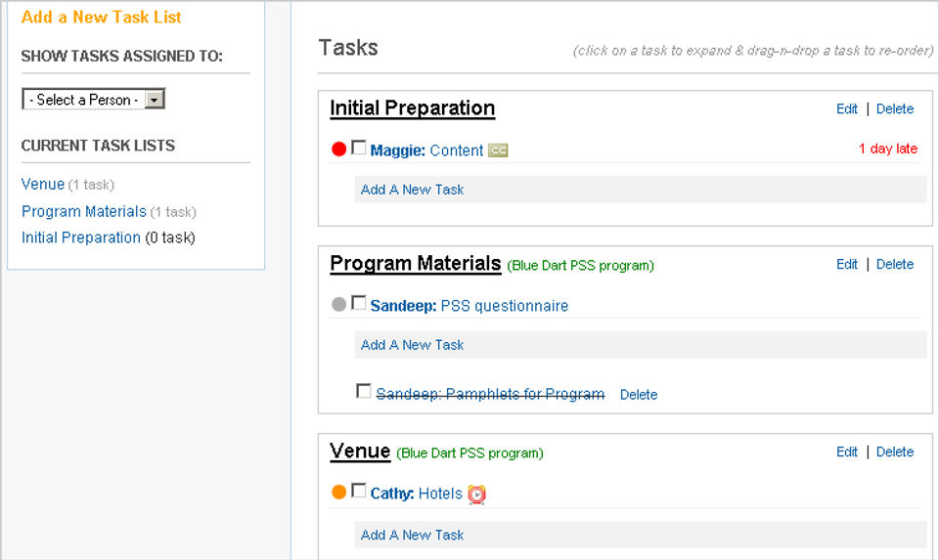Open the Select a Person dropdown
Image resolution: width=939 pixels, height=560 pixels.
[x=94, y=100]
